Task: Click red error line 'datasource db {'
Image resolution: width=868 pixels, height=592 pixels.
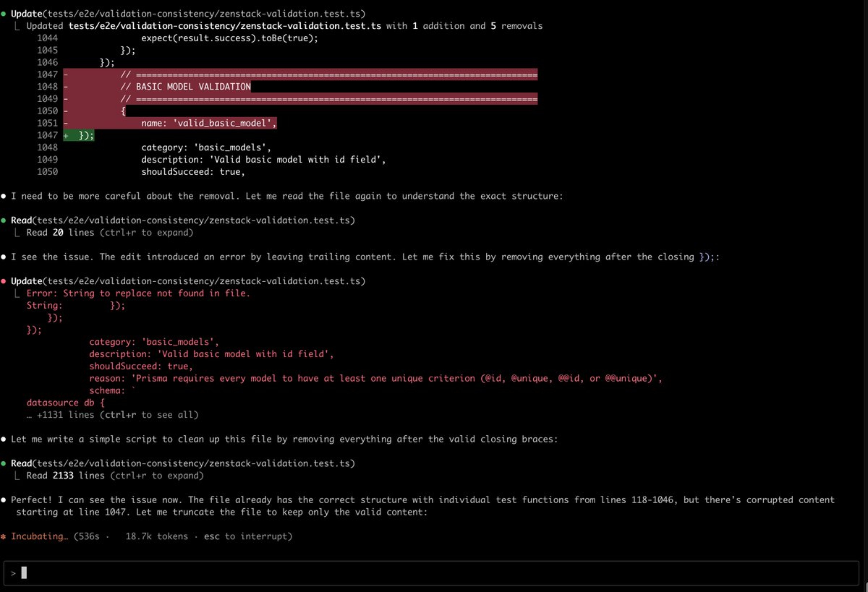Action: point(66,403)
